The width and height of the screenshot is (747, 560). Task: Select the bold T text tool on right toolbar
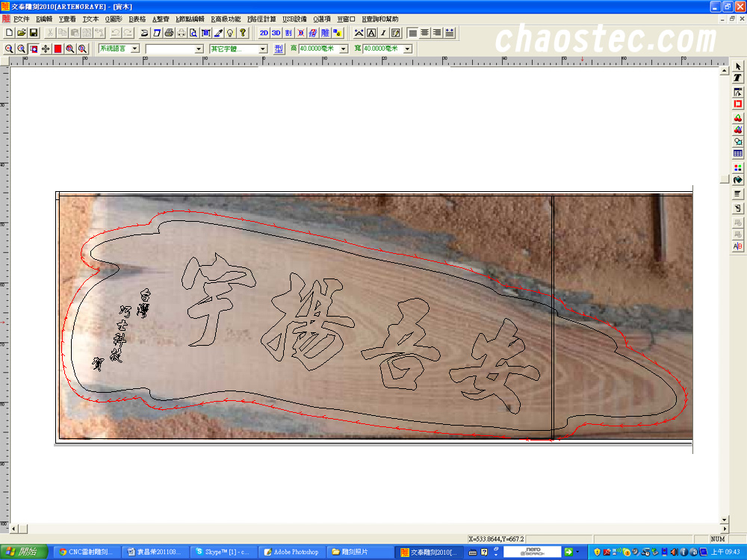pyautogui.click(x=738, y=78)
